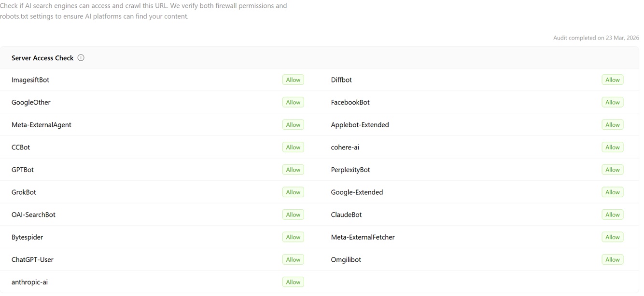Click the Allow badge for Omgilibot
Screen dimensions: 644x296
point(612,260)
